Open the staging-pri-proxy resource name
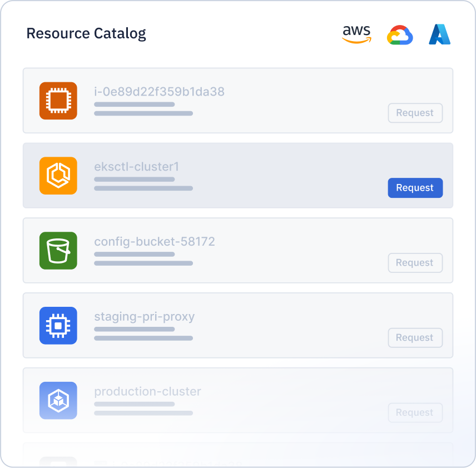 [x=145, y=317]
